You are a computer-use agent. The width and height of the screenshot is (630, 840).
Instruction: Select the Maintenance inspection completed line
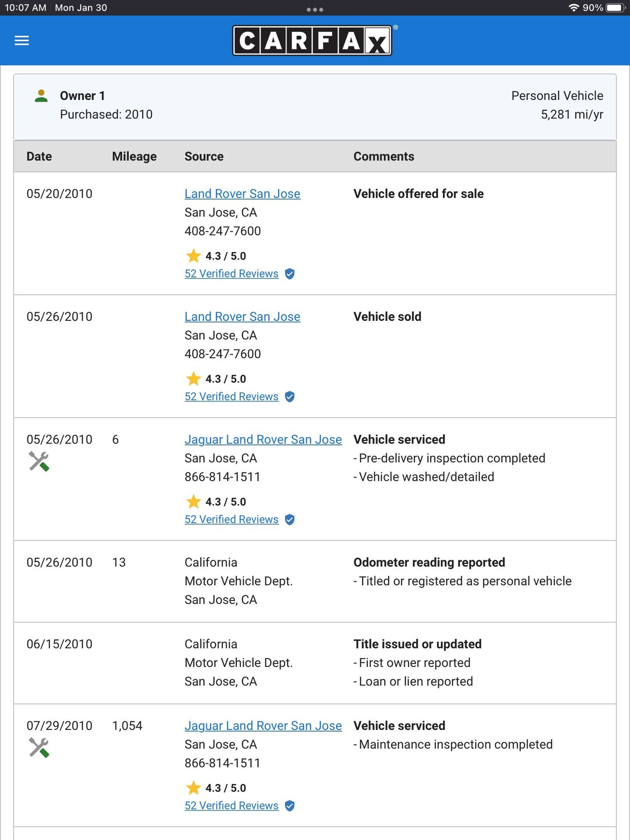pyautogui.click(x=453, y=744)
